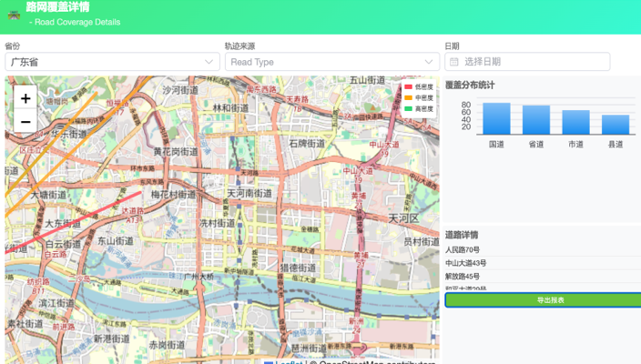This screenshot has height=364, width=641.
Task: Click the map zoom out minus button
Action: tap(25, 121)
